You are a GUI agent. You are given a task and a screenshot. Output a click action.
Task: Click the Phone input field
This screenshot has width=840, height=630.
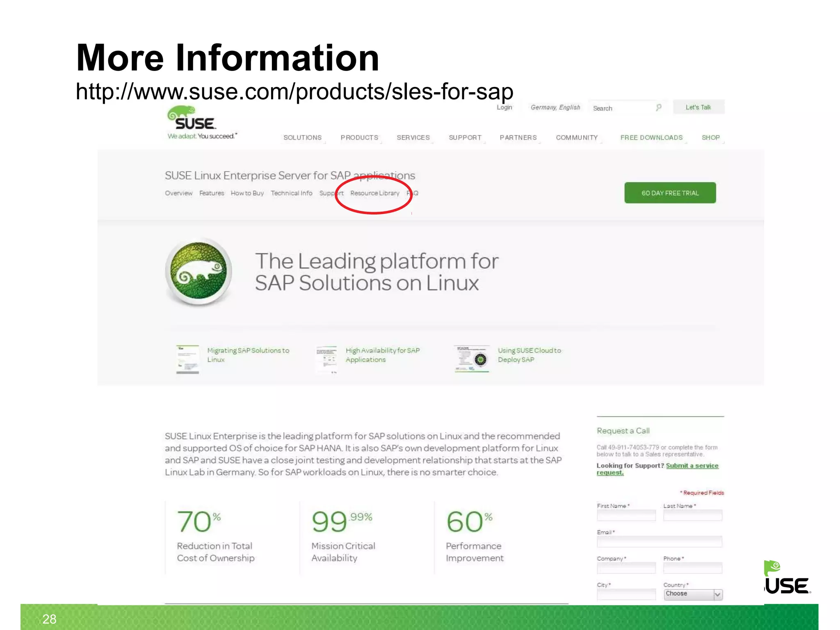click(693, 568)
